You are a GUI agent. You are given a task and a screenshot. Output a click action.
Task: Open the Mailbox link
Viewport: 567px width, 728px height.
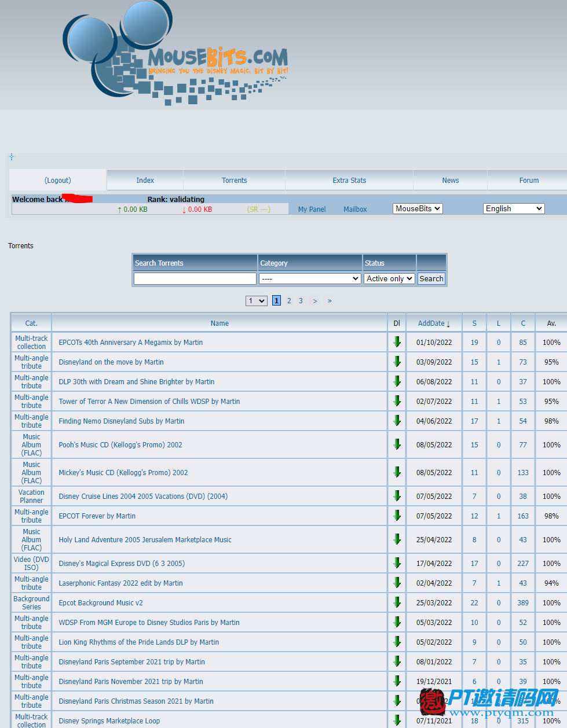(355, 209)
